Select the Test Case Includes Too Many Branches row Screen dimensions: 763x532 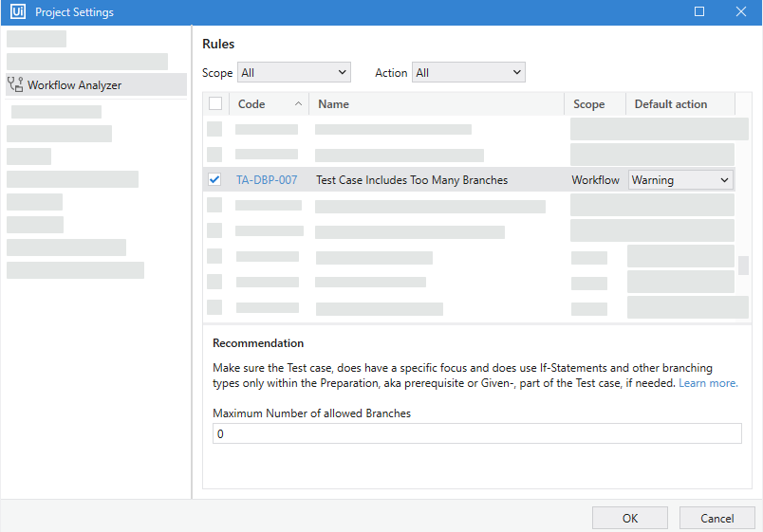(x=412, y=180)
